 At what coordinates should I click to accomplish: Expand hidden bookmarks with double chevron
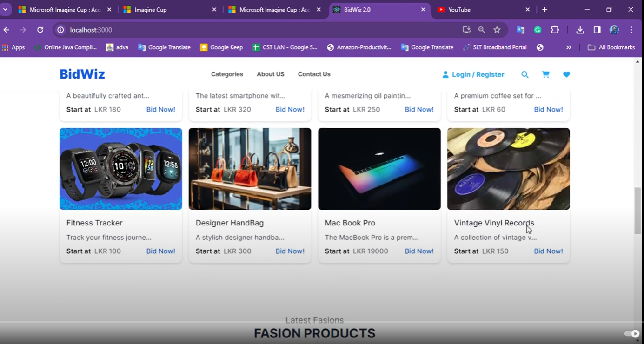(568, 47)
